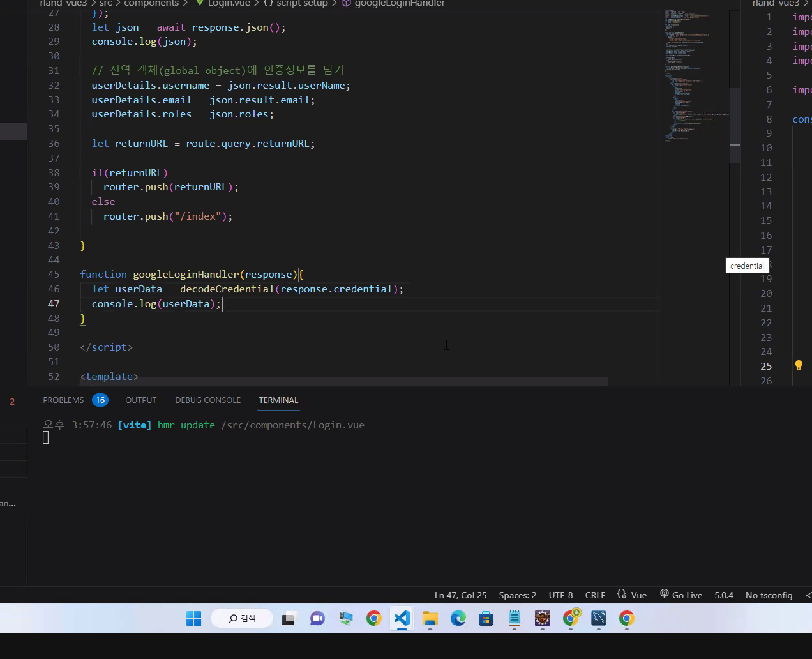Click 'googleLoginHandler' function name on line 45
The image size is (812, 659).
(186, 274)
